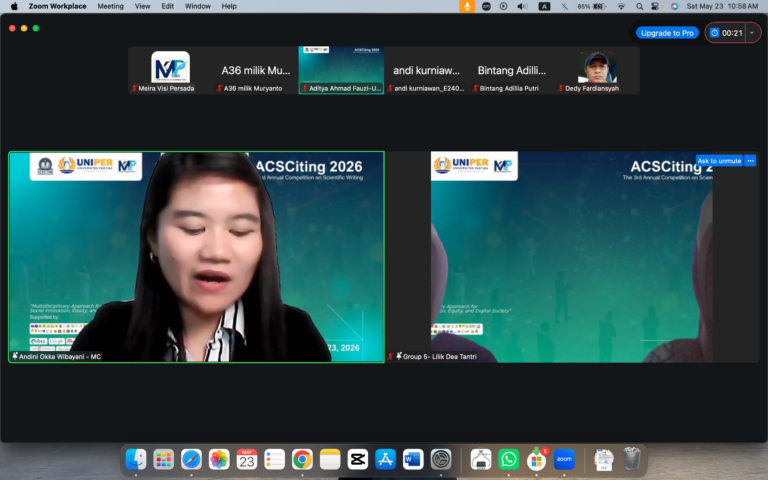
Task: Select Bintang Adillia Putri participant tile
Action: point(512,70)
